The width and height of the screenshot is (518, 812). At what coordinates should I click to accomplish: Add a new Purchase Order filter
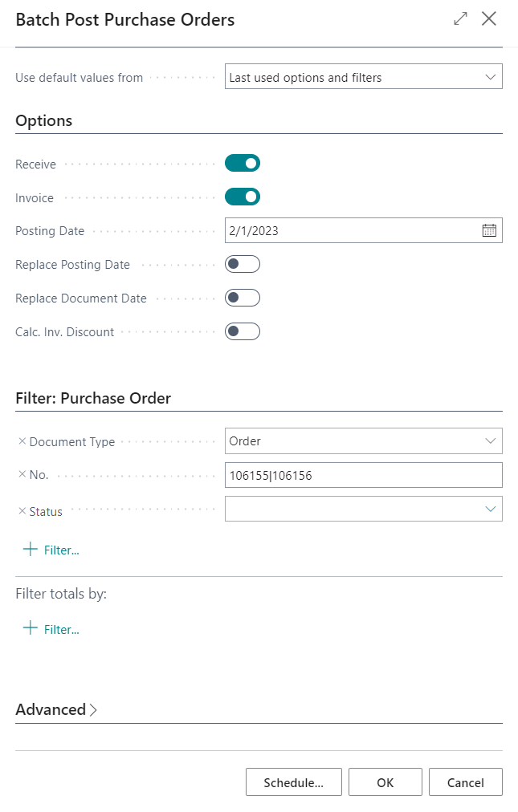pyautogui.click(x=51, y=550)
